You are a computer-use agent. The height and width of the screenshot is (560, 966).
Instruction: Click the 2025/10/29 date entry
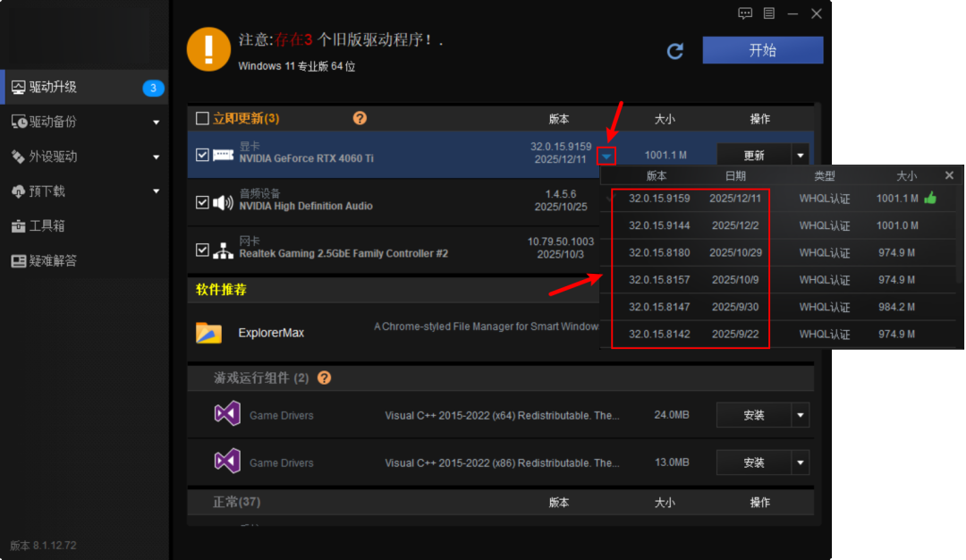(x=735, y=252)
